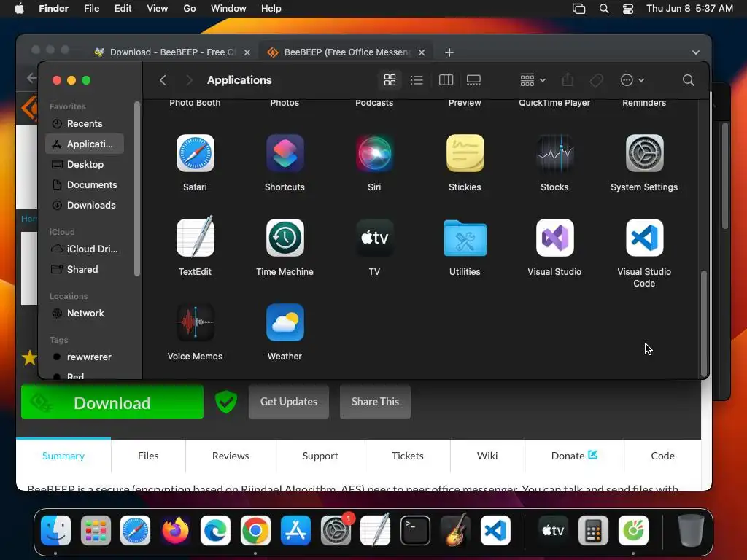Screen dimensions: 747x560
Task: Open the Tickets tab on the webpage
Action: [407, 456]
